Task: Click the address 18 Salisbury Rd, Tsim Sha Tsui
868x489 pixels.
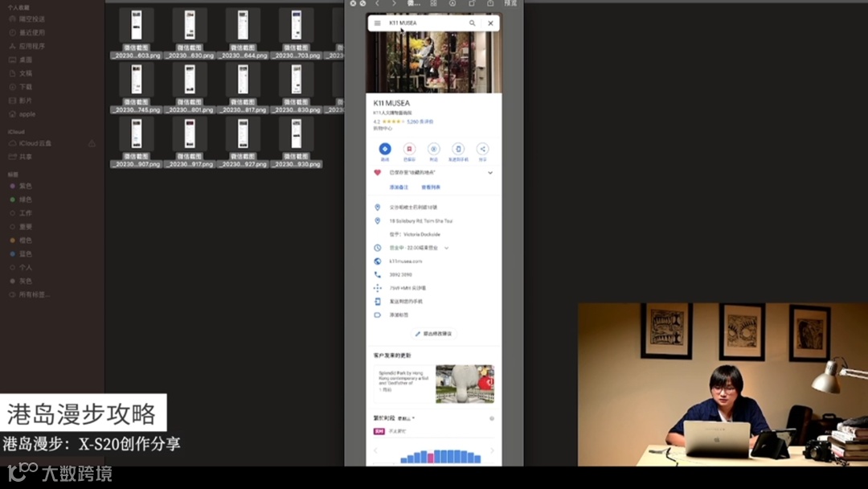Action: [420, 221]
